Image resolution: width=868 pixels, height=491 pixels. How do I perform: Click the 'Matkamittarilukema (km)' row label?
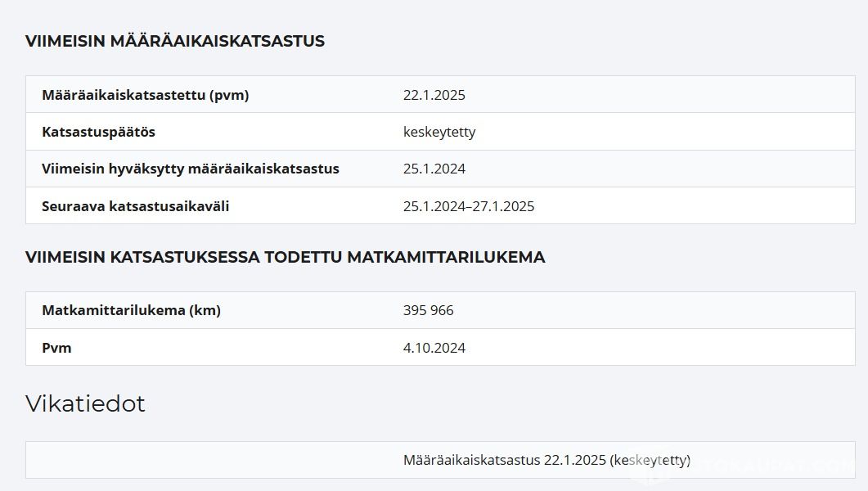131,310
